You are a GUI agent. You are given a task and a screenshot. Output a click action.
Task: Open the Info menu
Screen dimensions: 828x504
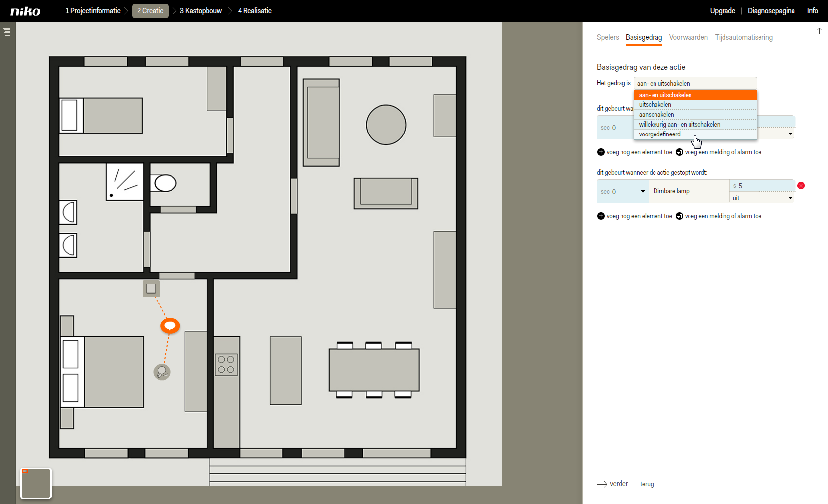pyautogui.click(x=813, y=11)
